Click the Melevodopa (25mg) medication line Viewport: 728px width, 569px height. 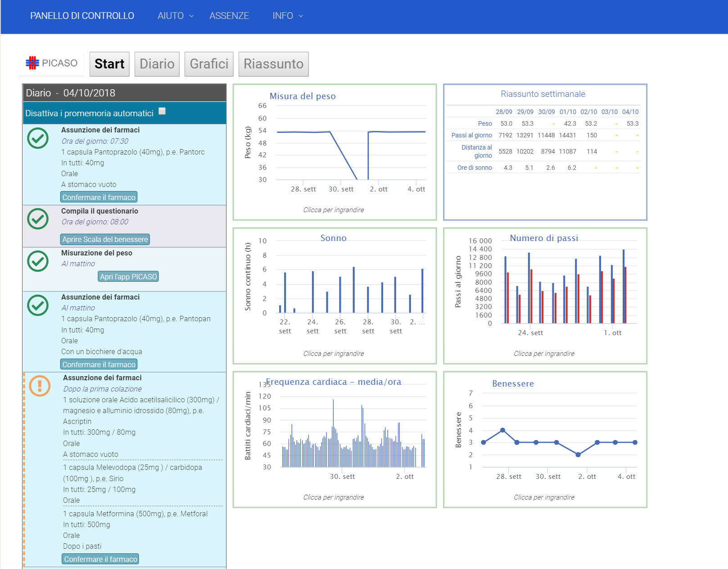click(x=132, y=473)
